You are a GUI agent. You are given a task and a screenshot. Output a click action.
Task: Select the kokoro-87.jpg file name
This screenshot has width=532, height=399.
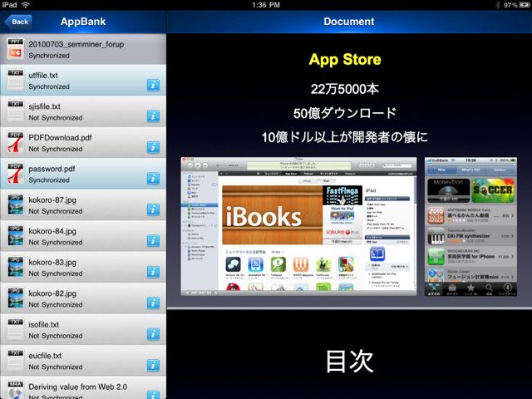coord(52,199)
